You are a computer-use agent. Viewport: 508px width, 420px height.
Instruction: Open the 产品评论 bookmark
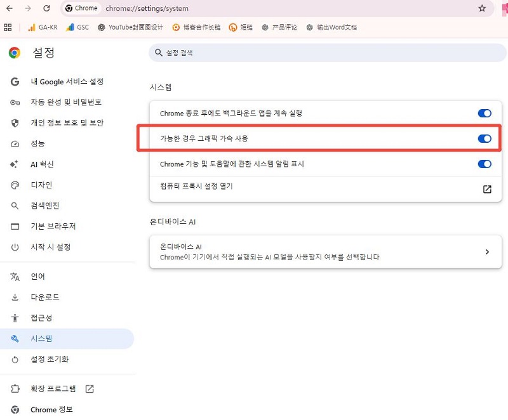pyautogui.click(x=279, y=27)
